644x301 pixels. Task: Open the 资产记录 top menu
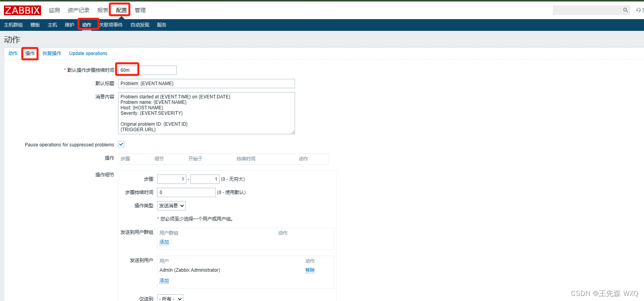(79, 10)
